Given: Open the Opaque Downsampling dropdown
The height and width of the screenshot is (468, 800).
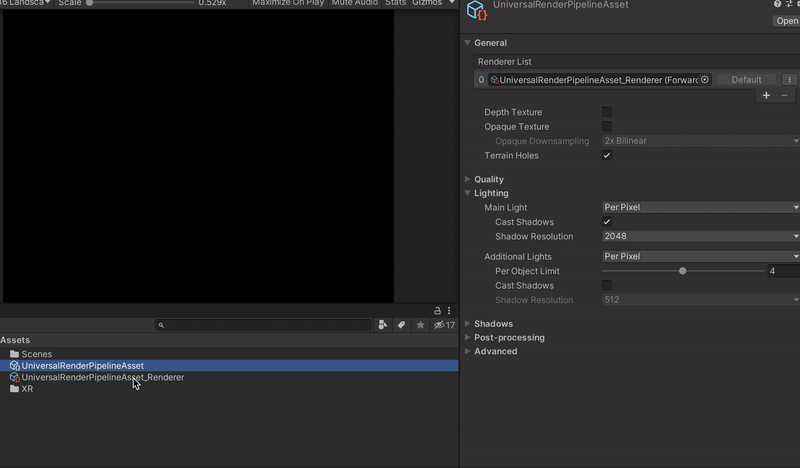Looking at the screenshot, I should pos(701,141).
